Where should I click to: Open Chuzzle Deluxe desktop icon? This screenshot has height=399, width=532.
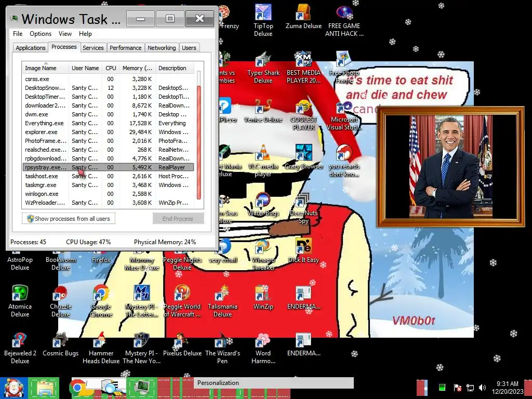[x=60, y=301]
